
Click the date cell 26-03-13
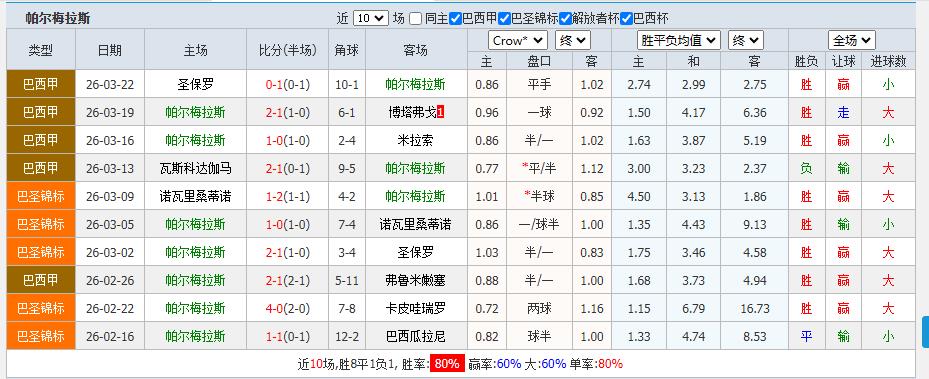110,168
